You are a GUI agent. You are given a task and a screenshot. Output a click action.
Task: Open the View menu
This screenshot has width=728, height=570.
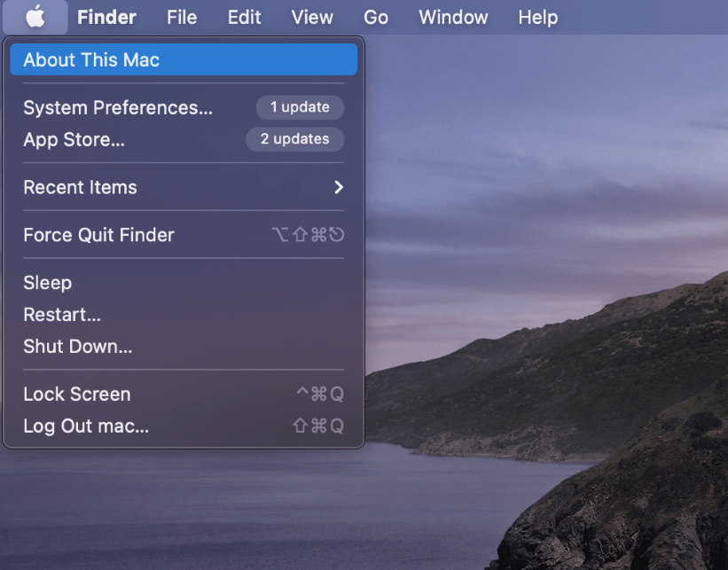[312, 17]
